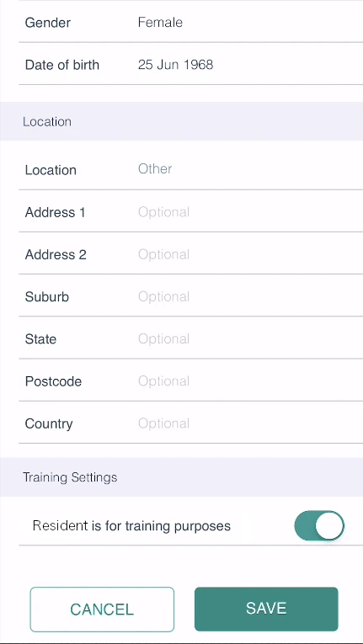Toggle Resident is for training purposes switch
Image resolution: width=363 pixels, height=644 pixels.
click(x=319, y=525)
